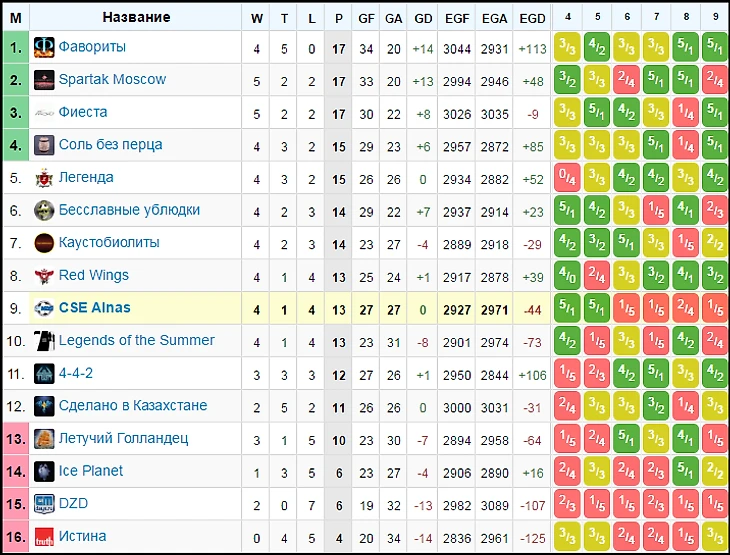Image resolution: width=730 pixels, height=555 pixels.
Task: Click the Фавориты team logo icon
Action: (x=44, y=47)
